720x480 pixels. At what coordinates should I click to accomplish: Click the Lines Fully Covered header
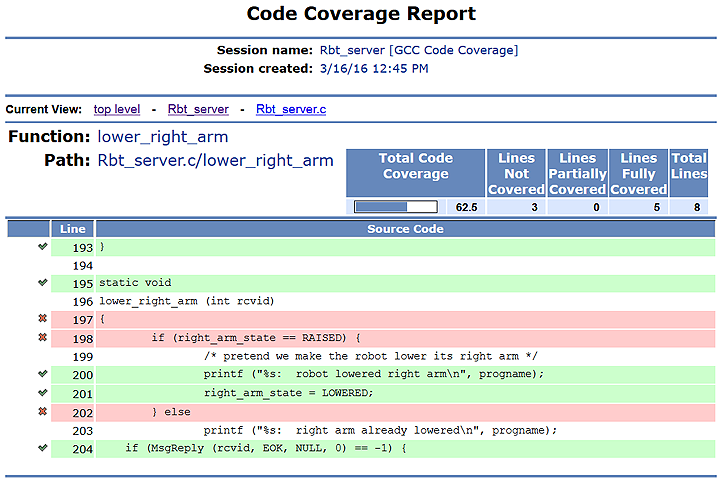pos(638,173)
